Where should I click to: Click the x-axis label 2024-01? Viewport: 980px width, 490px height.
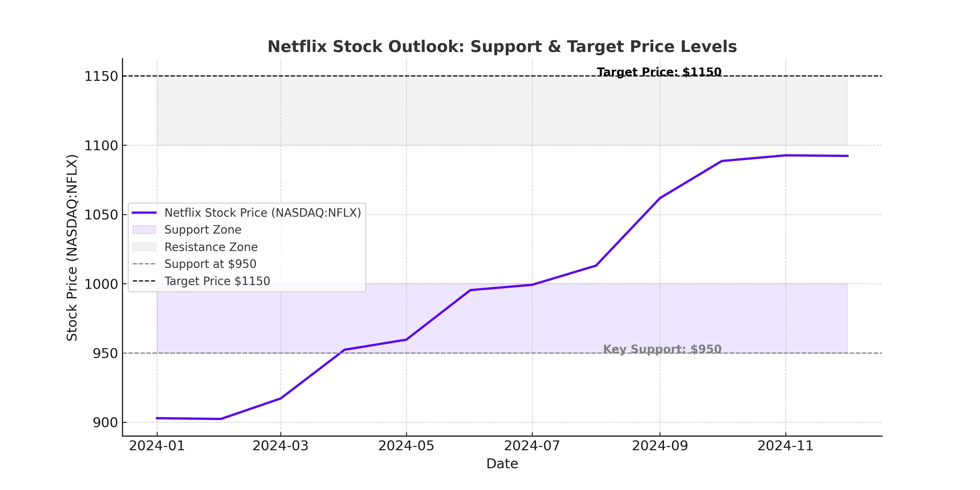point(157,446)
